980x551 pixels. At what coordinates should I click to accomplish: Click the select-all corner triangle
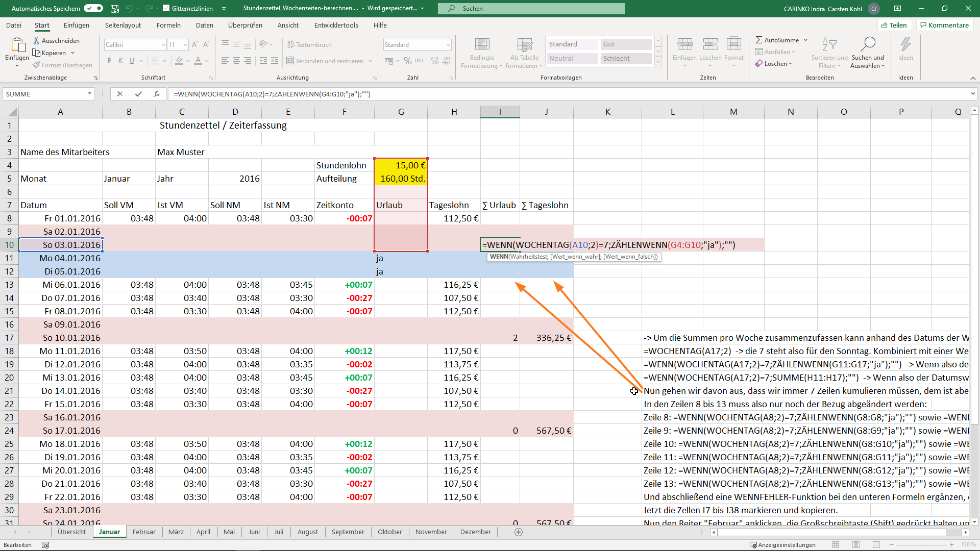(x=12, y=112)
